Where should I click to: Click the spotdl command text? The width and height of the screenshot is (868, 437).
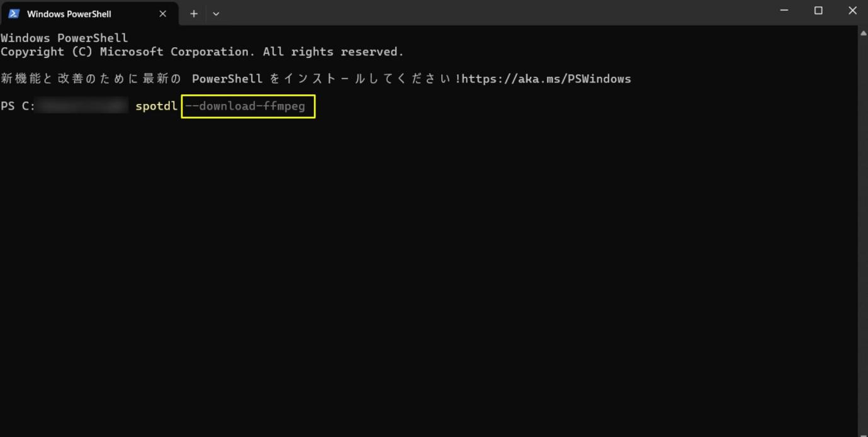157,106
